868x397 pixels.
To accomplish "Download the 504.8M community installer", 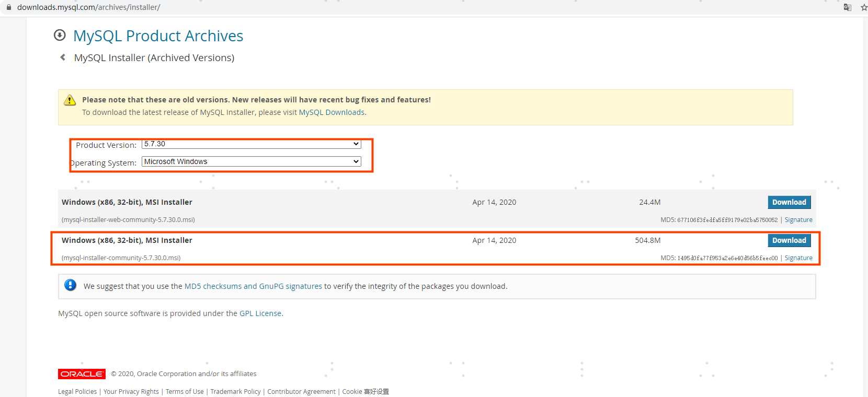I will pyautogui.click(x=789, y=240).
